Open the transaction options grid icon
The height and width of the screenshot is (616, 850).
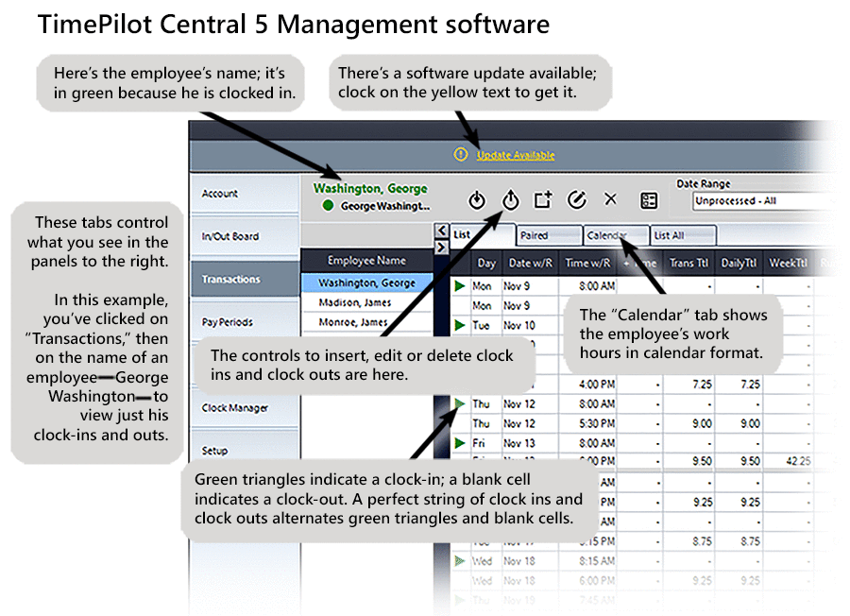click(648, 199)
